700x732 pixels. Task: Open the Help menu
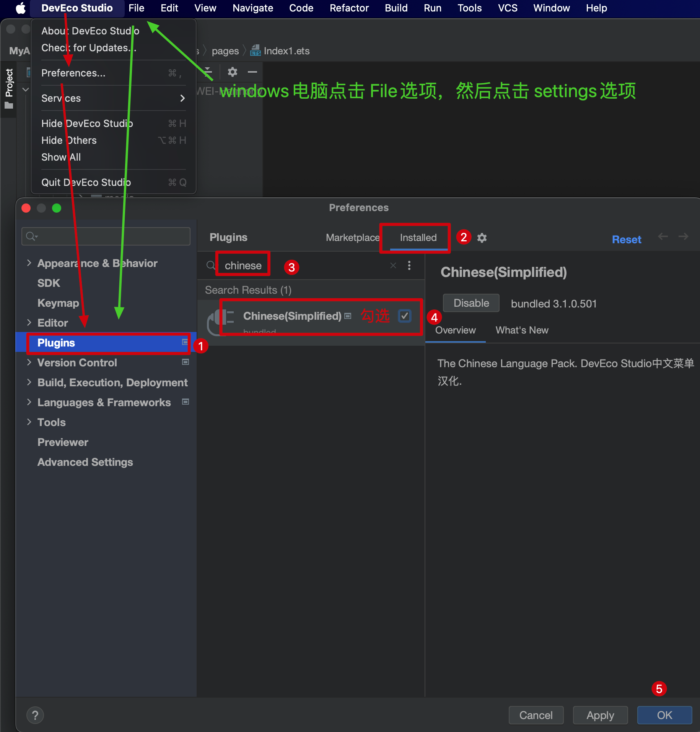point(596,8)
